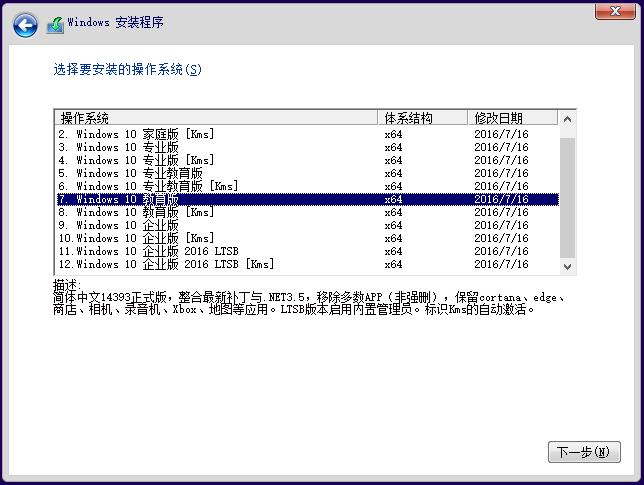Click the scrollbar up arrow
Viewport: 644px width, 485px height.
click(x=568, y=120)
